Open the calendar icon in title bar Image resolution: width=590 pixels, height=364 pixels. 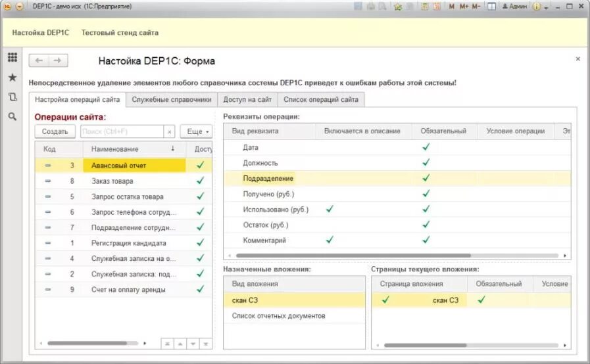click(x=437, y=7)
